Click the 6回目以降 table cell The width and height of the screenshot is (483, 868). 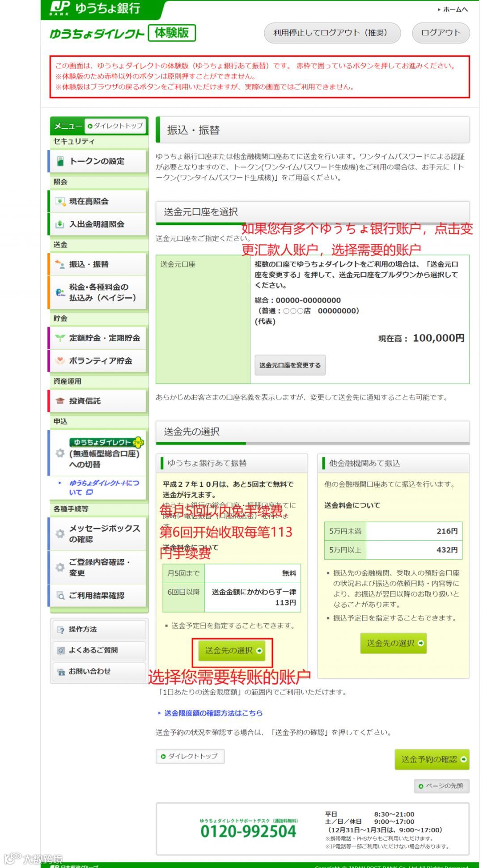[184, 597]
